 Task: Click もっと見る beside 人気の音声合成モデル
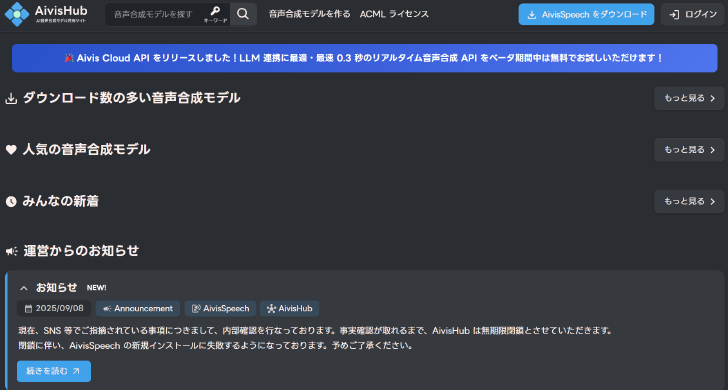(x=689, y=150)
